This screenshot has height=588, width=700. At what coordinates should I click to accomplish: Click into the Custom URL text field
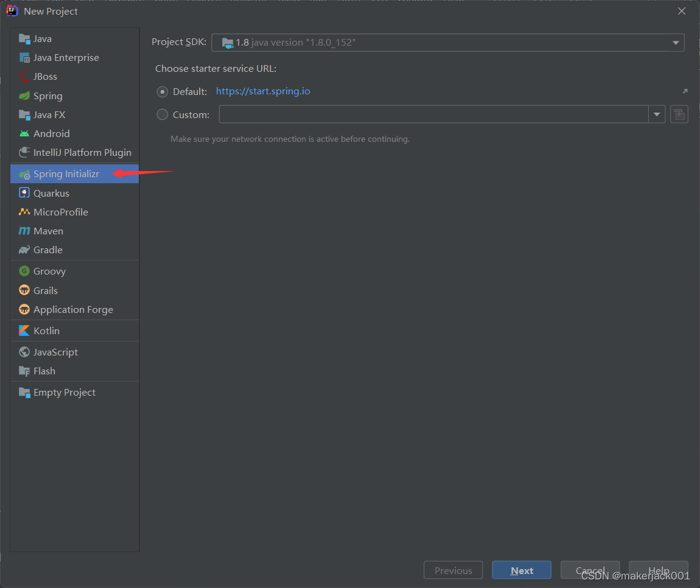(433, 114)
